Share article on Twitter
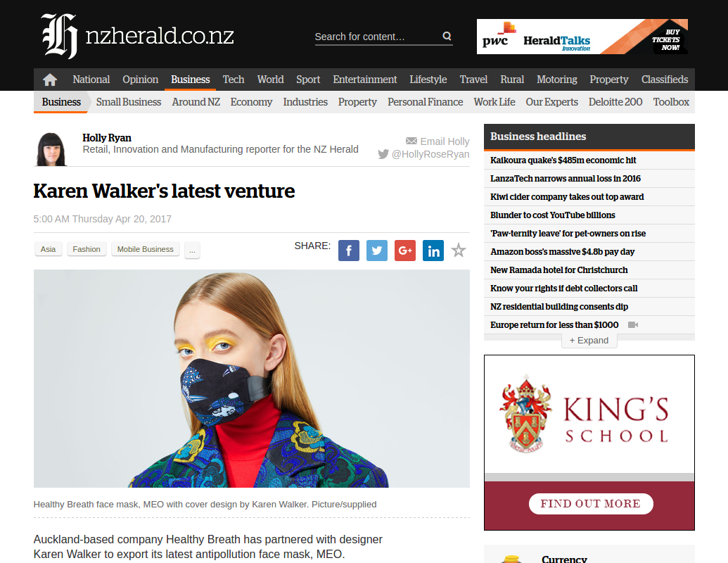Screen dimensions: 728x563 (377, 251)
